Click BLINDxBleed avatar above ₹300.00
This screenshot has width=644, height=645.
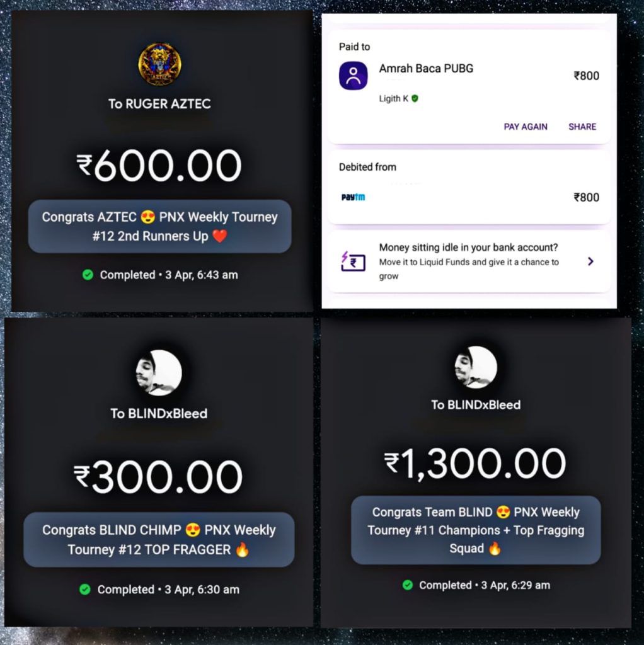(159, 373)
